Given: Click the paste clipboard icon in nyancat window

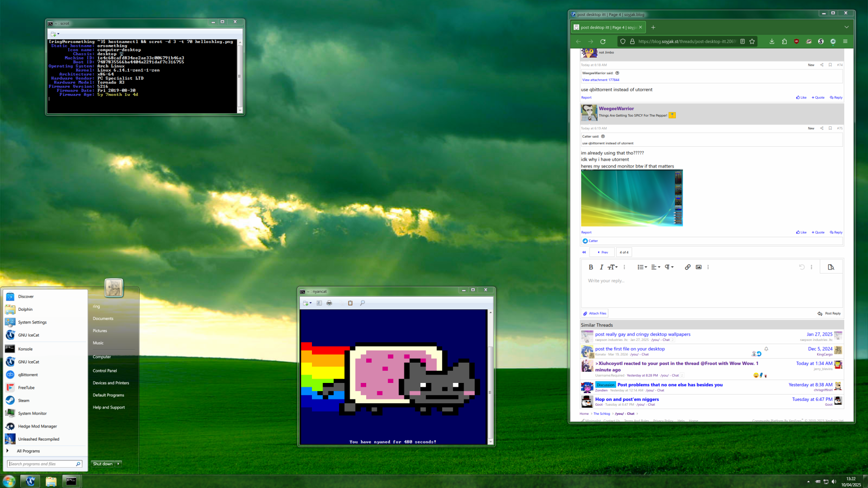Looking at the screenshot, I should (x=350, y=303).
